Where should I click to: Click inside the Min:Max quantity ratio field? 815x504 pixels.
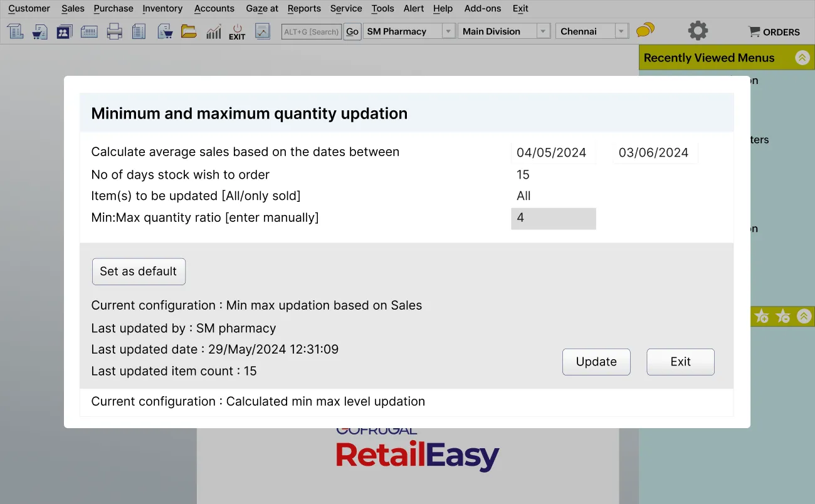(x=553, y=218)
